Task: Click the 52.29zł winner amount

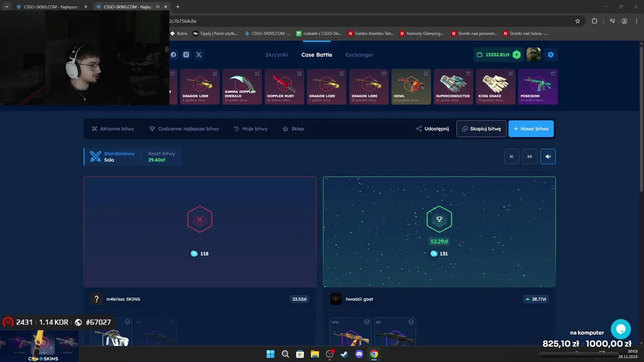Action: coord(439,241)
